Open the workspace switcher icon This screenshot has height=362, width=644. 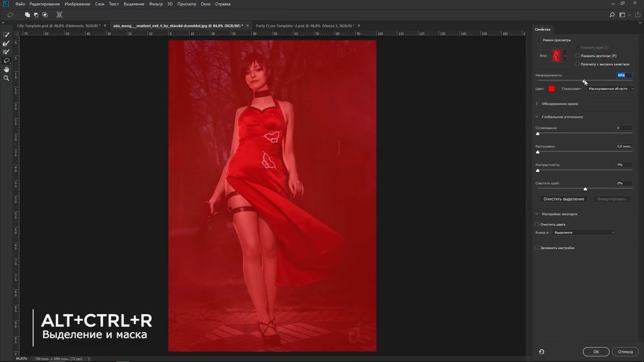tap(623, 15)
